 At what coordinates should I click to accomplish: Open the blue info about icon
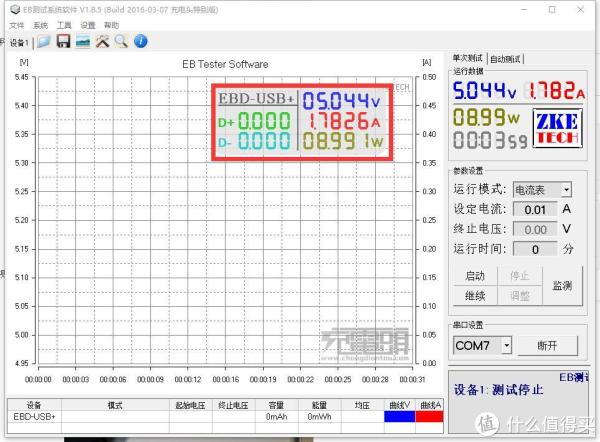click(140, 41)
